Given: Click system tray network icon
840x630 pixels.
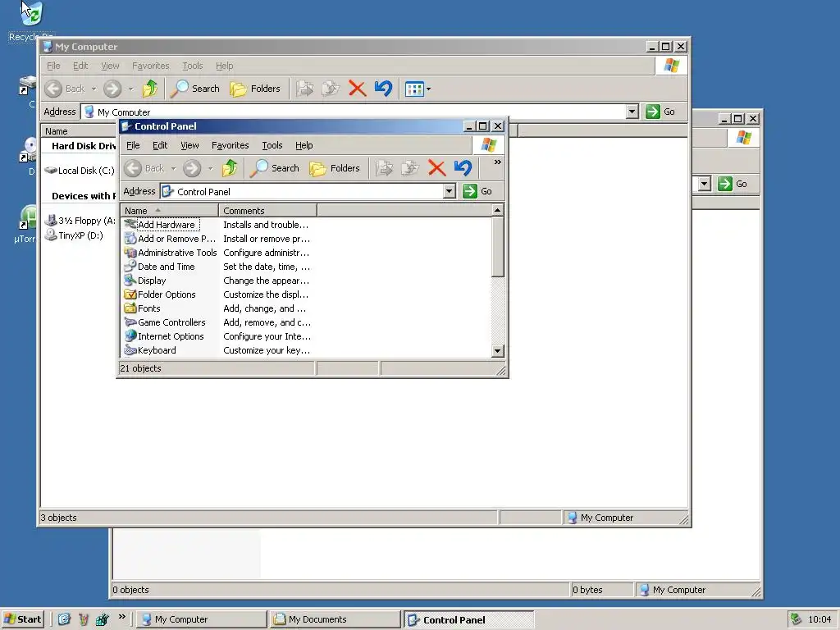Looking at the screenshot, I should [796, 619].
